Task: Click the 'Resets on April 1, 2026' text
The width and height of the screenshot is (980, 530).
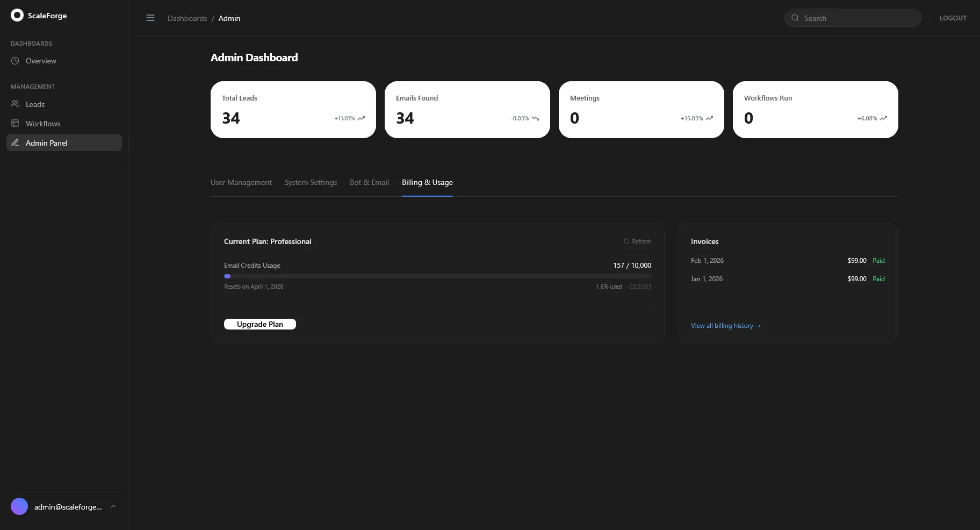Action: click(254, 287)
